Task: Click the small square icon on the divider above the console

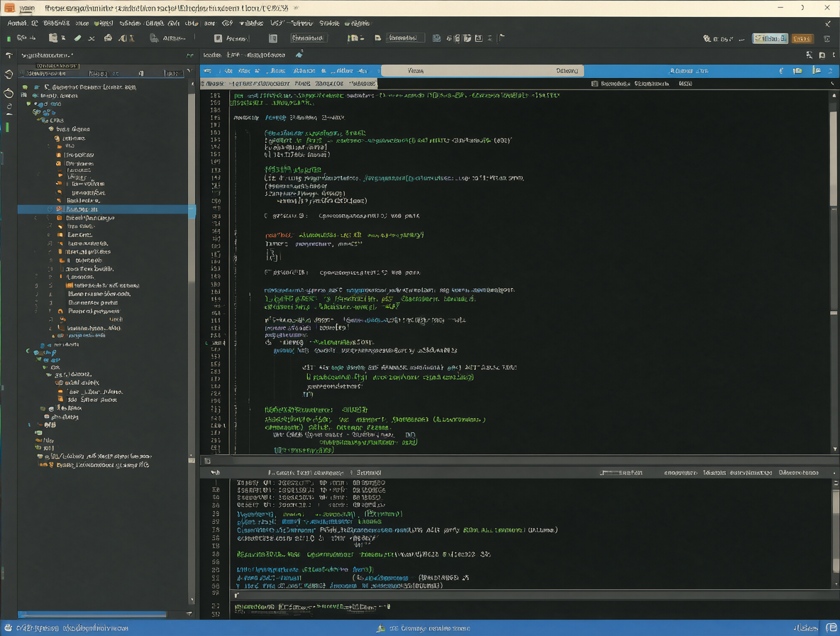Action: click(207, 461)
